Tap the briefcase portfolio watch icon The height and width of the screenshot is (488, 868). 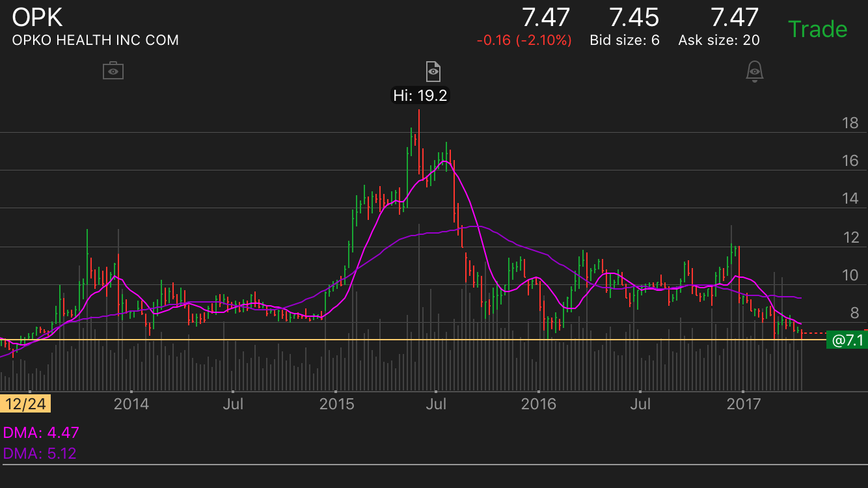click(113, 70)
